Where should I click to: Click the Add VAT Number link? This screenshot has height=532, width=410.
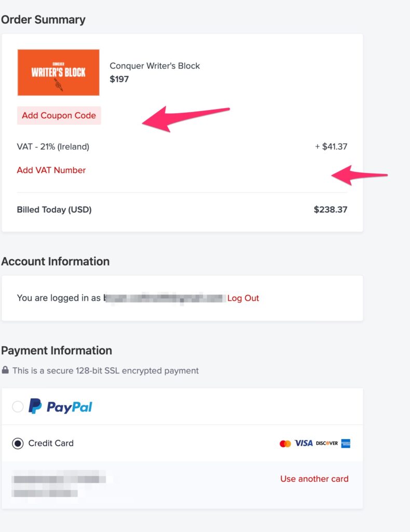point(51,170)
